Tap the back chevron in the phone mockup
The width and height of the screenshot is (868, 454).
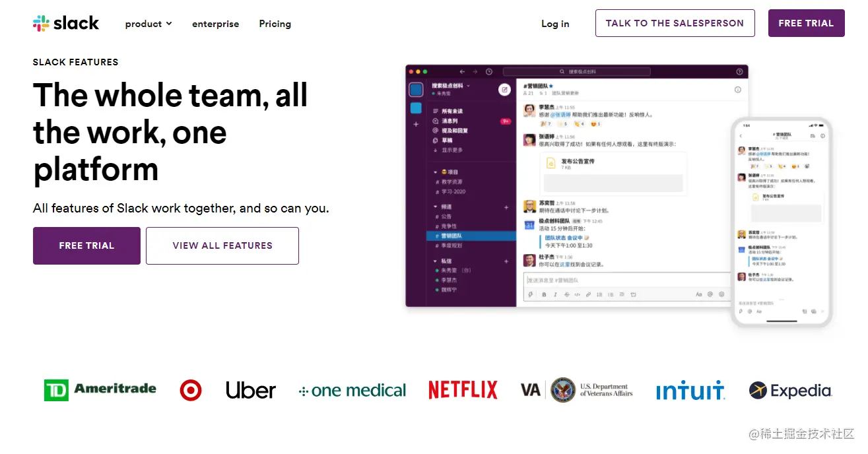(741, 136)
